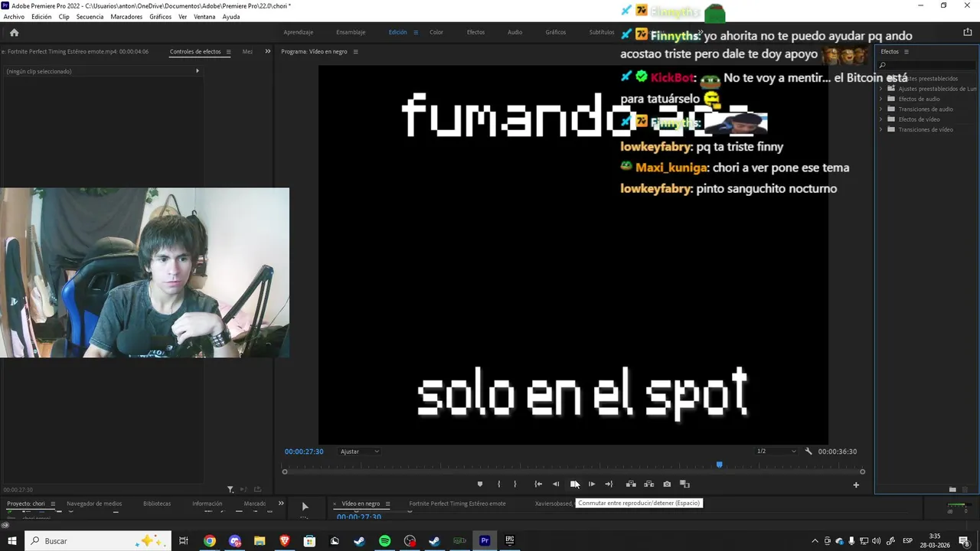980x551 pixels.
Task: Click the Effects panel search field
Action: click(x=926, y=65)
